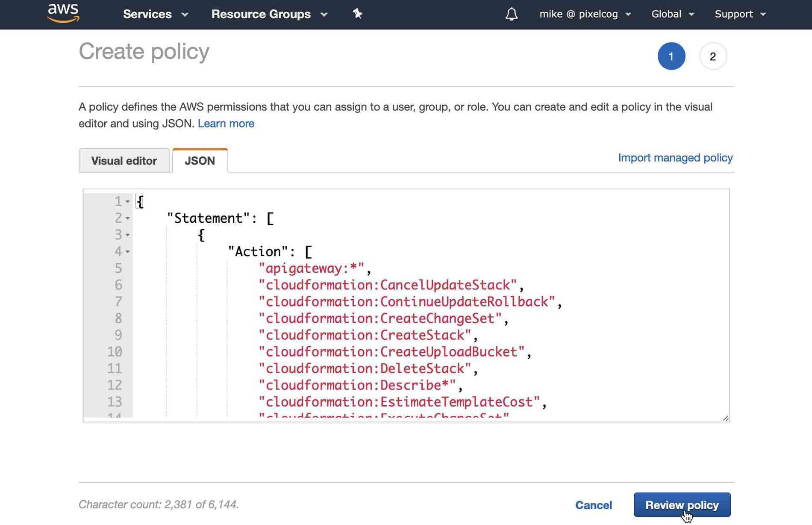This screenshot has width=812, height=525.
Task: Open the Learn more link
Action: tap(226, 124)
